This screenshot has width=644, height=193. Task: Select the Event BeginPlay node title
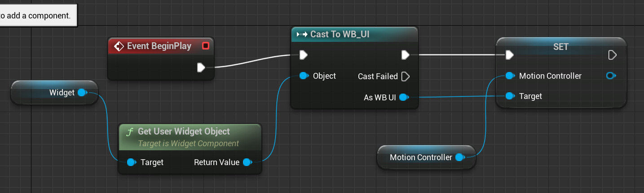(x=159, y=46)
